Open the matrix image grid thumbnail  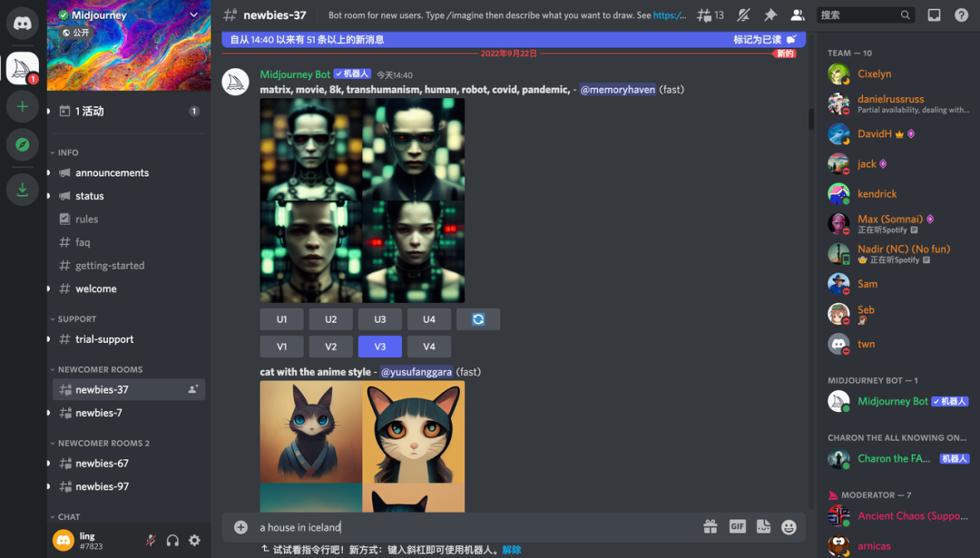click(x=362, y=201)
